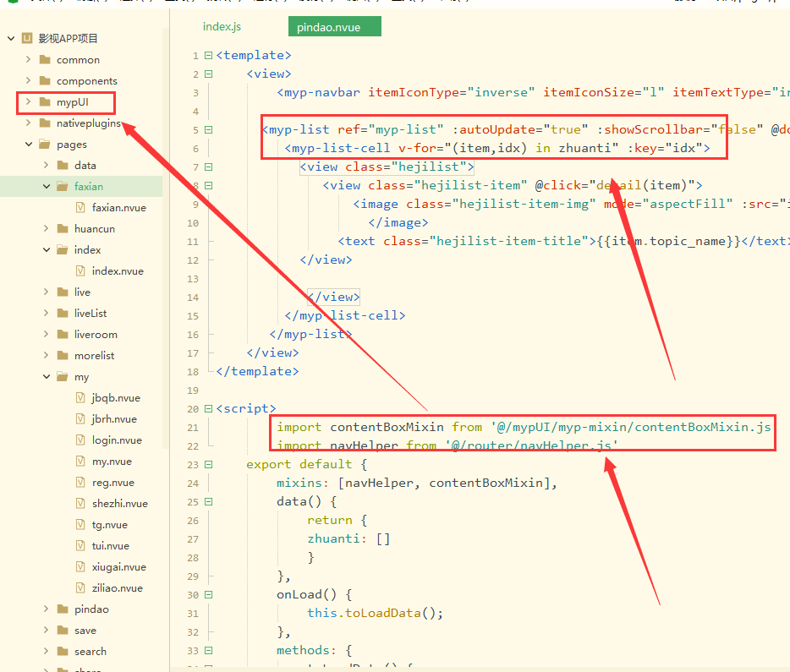Fold the hejilist-item view at line 8

click(209, 186)
